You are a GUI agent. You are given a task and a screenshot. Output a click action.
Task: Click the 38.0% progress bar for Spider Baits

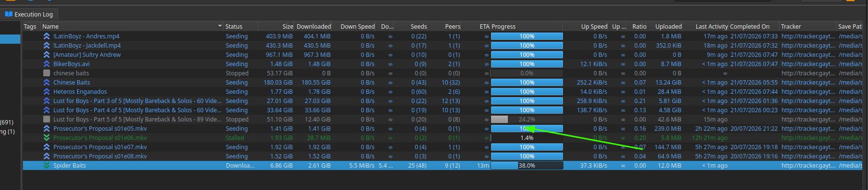527,165
